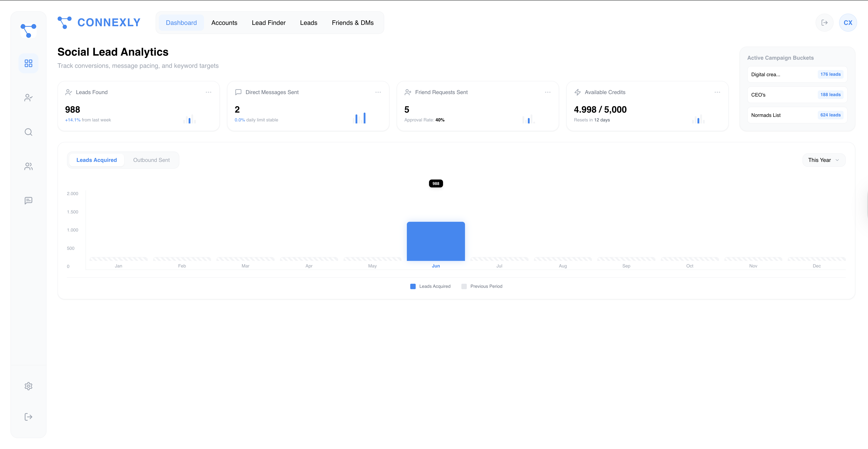
Task: Click the Direct Messages Sent chat icon
Action: coord(238,92)
